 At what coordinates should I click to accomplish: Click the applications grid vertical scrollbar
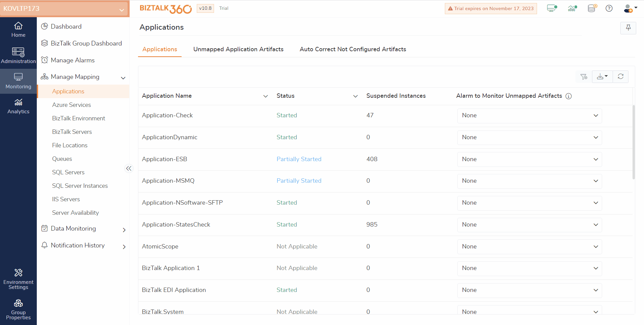click(634, 142)
